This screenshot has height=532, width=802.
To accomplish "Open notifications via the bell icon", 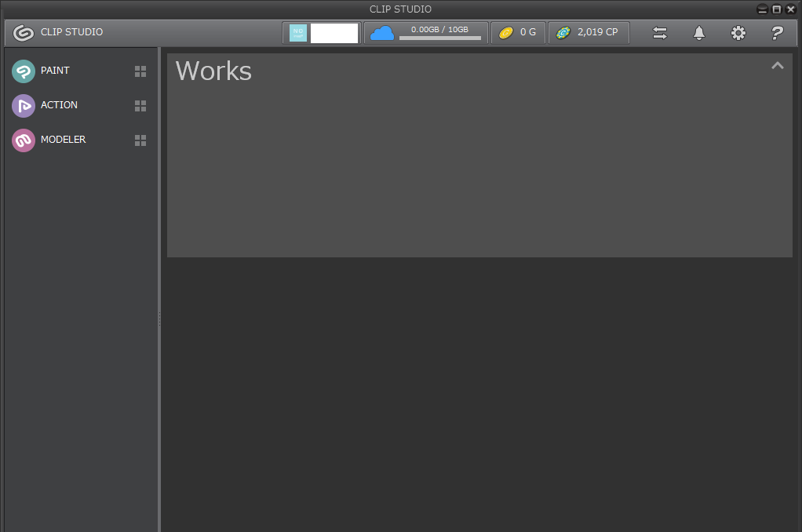I will coord(699,33).
